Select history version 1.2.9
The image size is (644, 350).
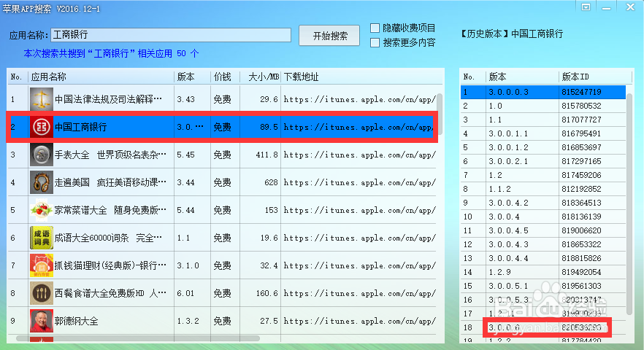(543, 272)
